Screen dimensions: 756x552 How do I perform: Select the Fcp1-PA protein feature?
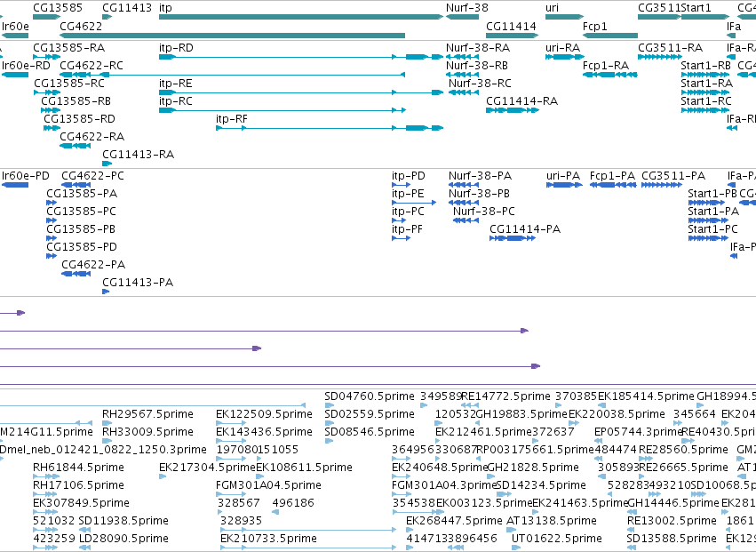(x=613, y=185)
